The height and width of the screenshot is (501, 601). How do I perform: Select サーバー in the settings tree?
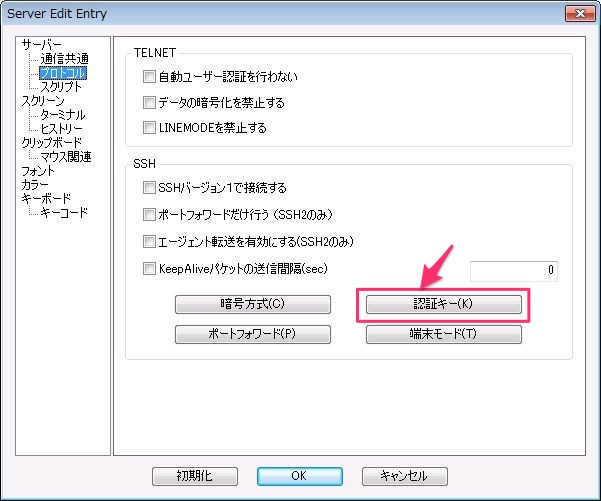(41, 45)
